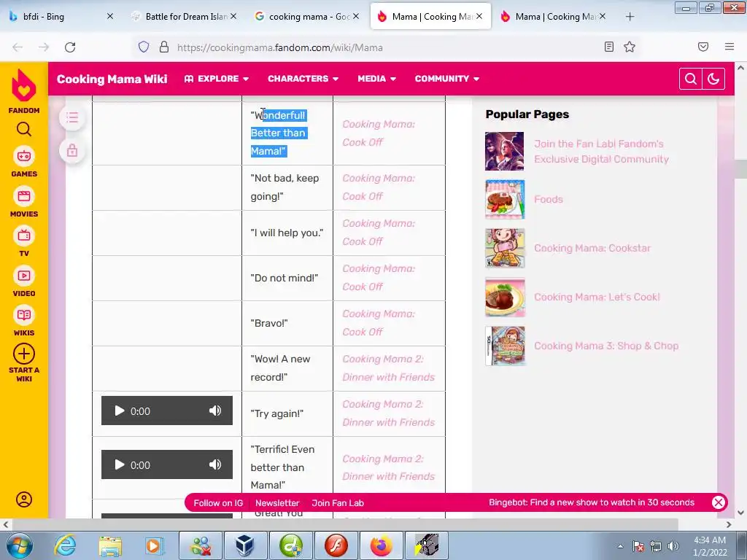Screen dimensions: 747x560
Task: Bookmark this page with the star icon
Action: [x=630, y=47]
